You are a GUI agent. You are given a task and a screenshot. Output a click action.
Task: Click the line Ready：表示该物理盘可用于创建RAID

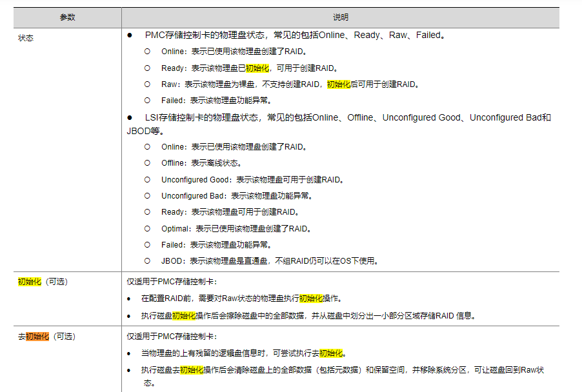(x=230, y=212)
